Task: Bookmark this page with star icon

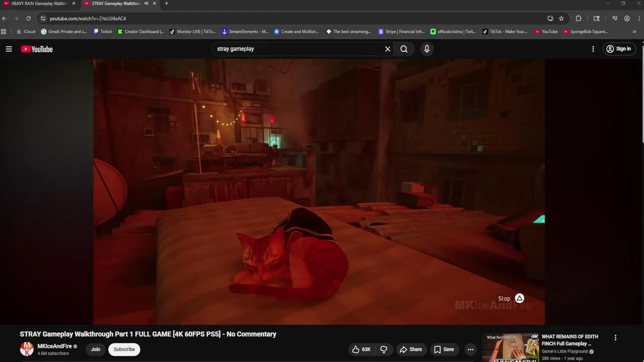Action: [x=561, y=19]
